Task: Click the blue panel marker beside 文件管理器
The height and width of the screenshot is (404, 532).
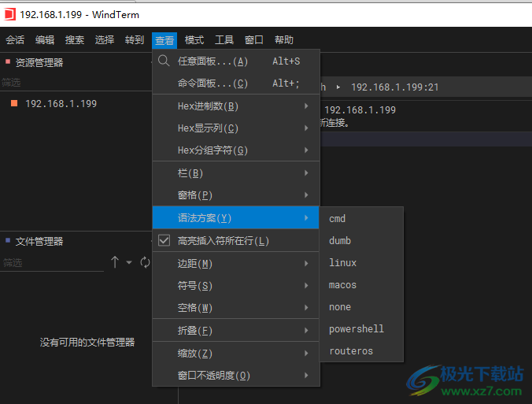Action: pyautogui.click(x=8, y=240)
